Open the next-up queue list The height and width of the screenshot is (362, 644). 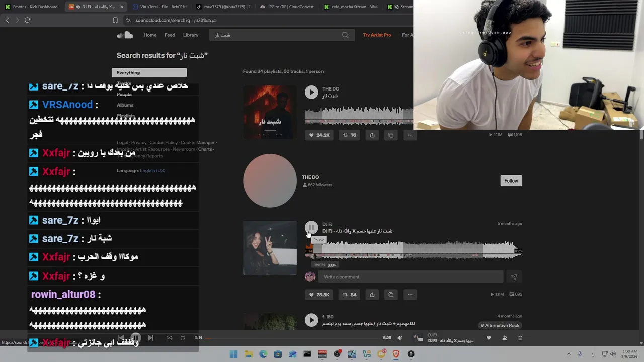click(x=520, y=338)
